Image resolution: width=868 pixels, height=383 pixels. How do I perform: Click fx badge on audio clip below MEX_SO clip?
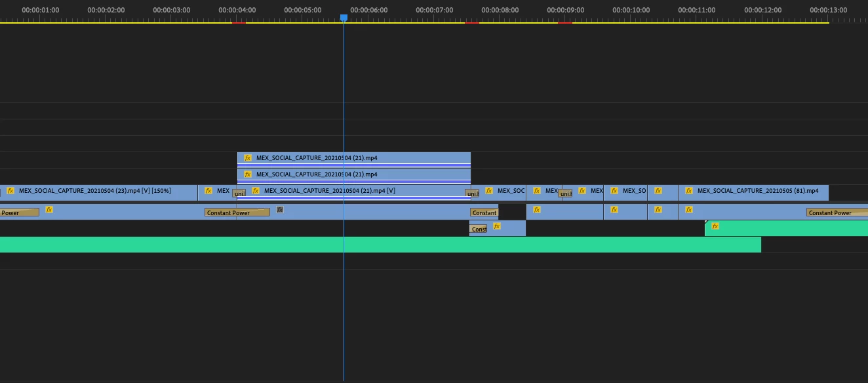tap(614, 210)
